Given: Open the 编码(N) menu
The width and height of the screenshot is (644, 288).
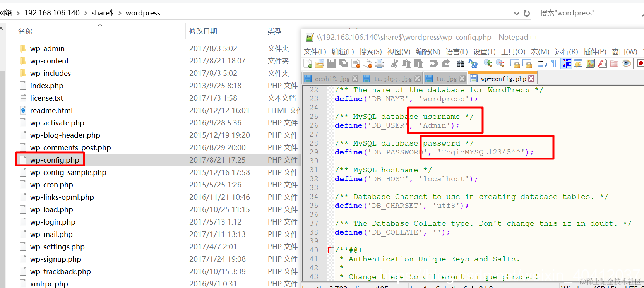Looking at the screenshot, I should 428,51.
